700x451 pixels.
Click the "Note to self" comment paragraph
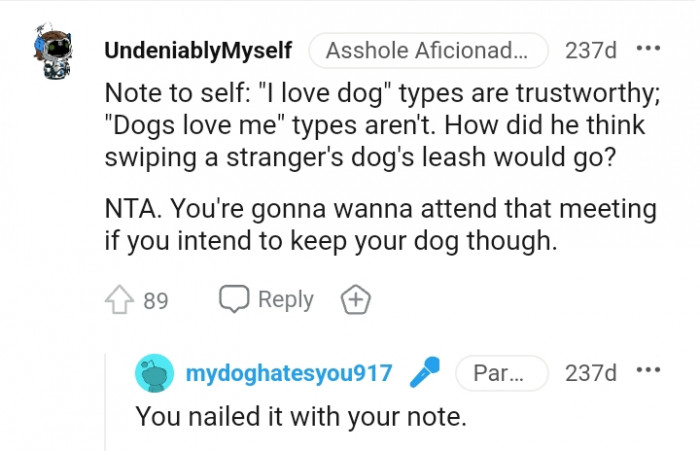[376, 128]
